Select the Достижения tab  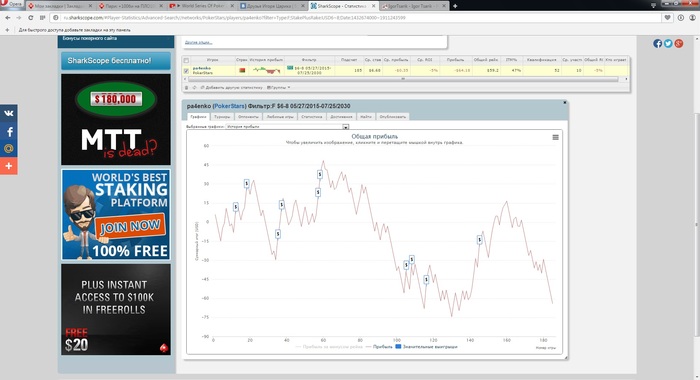point(342,117)
